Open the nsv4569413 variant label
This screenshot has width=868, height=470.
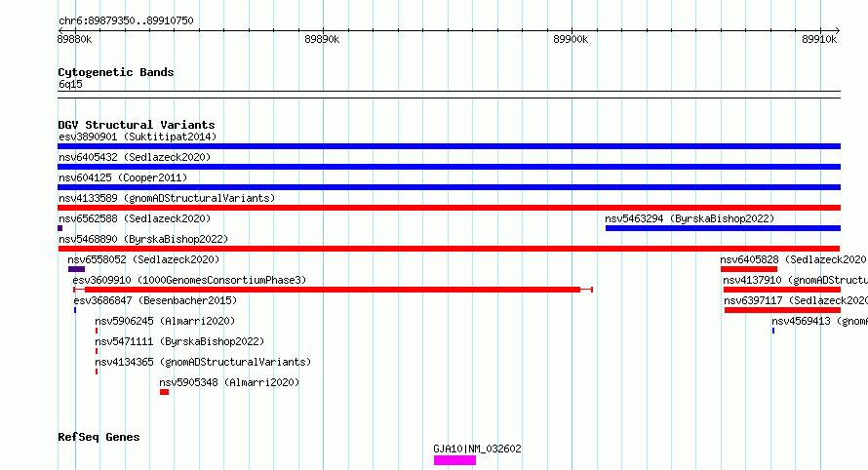tap(819, 321)
